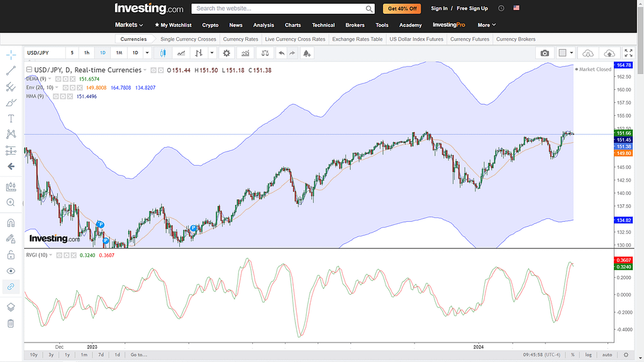Click the remove drawings trash icon
This screenshot has height=362, width=644.
[11, 323]
